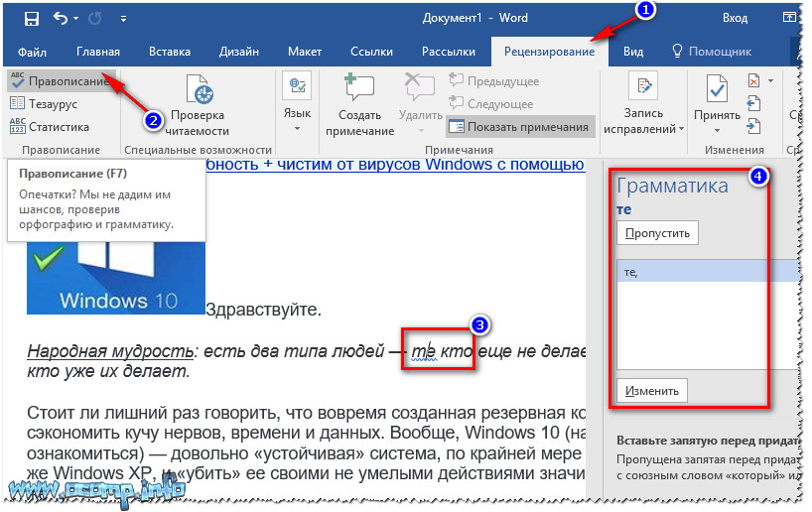Open the Тезаурус tool
The height and width of the screenshot is (512, 812).
[44, 104]
